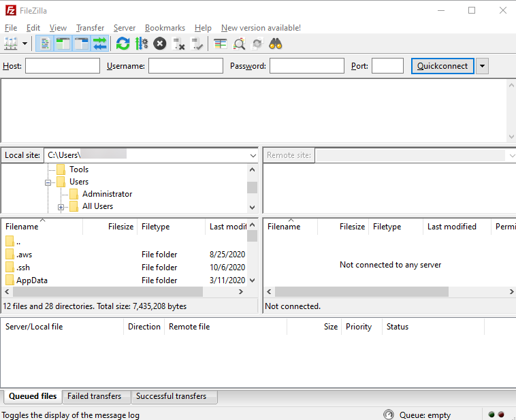The width and height of the screenshot is (516, 420).
Task: Toggle directory comparison icon
Action: click(239, 44)
